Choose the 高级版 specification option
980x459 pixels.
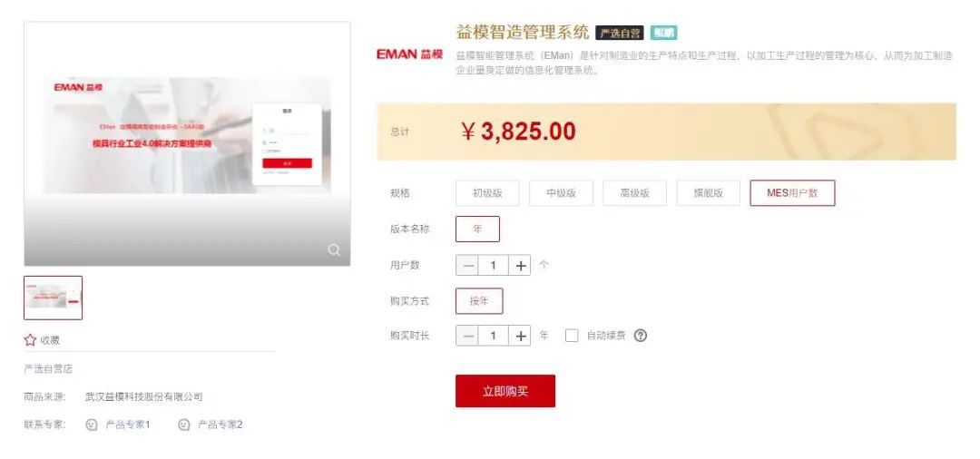click(635, 193)
